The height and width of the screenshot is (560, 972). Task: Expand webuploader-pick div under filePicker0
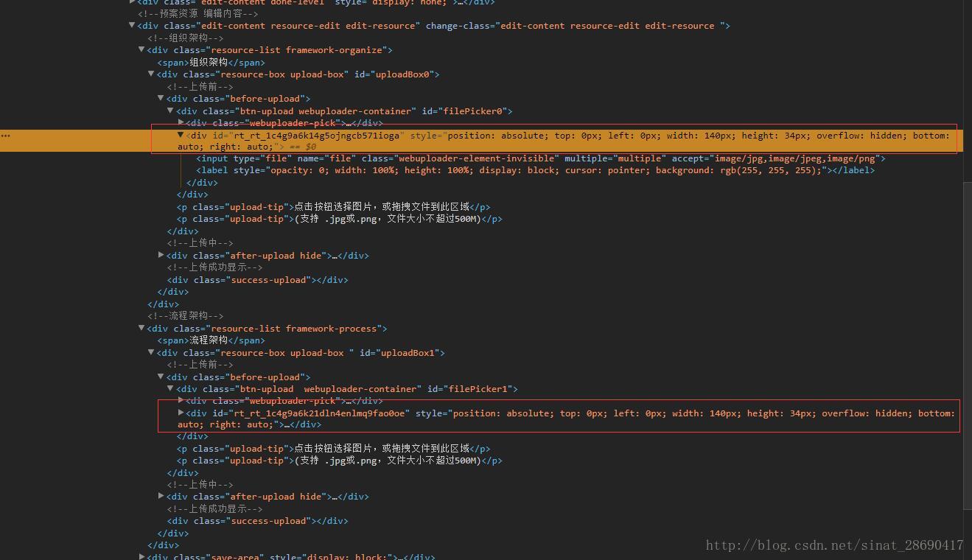pos(181,123)
